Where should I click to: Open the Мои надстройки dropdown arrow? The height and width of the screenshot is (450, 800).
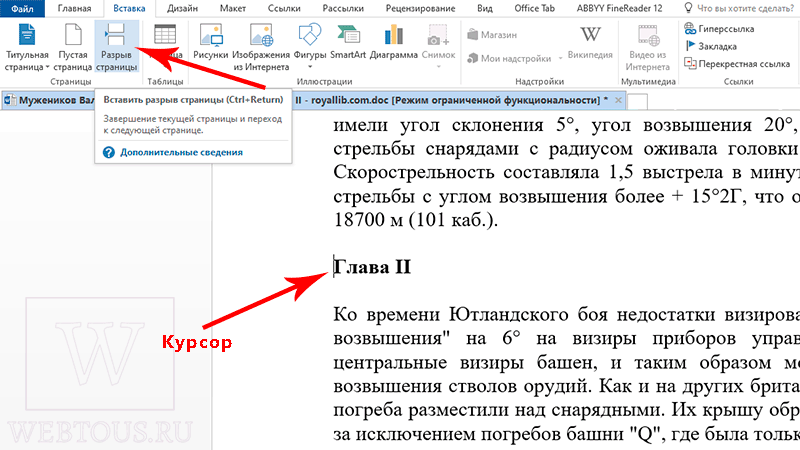560,59
